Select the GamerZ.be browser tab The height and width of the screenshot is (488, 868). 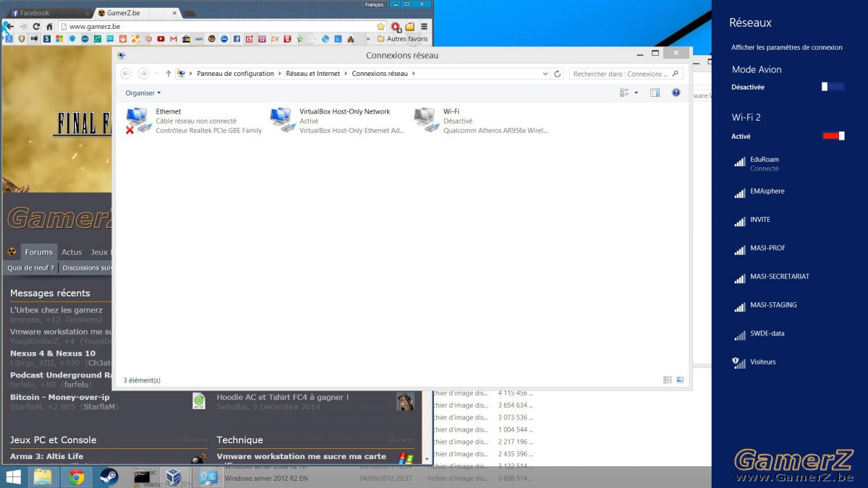[137, 13]
